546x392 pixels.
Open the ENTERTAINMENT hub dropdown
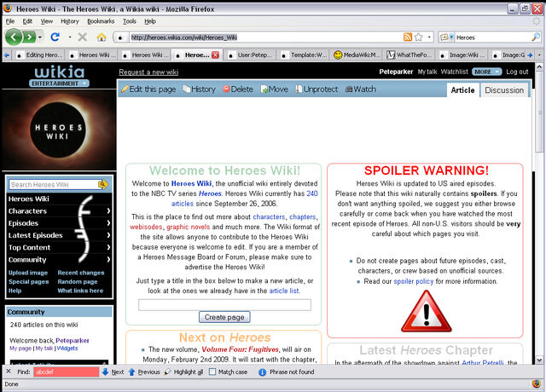[x=59, y=84]
